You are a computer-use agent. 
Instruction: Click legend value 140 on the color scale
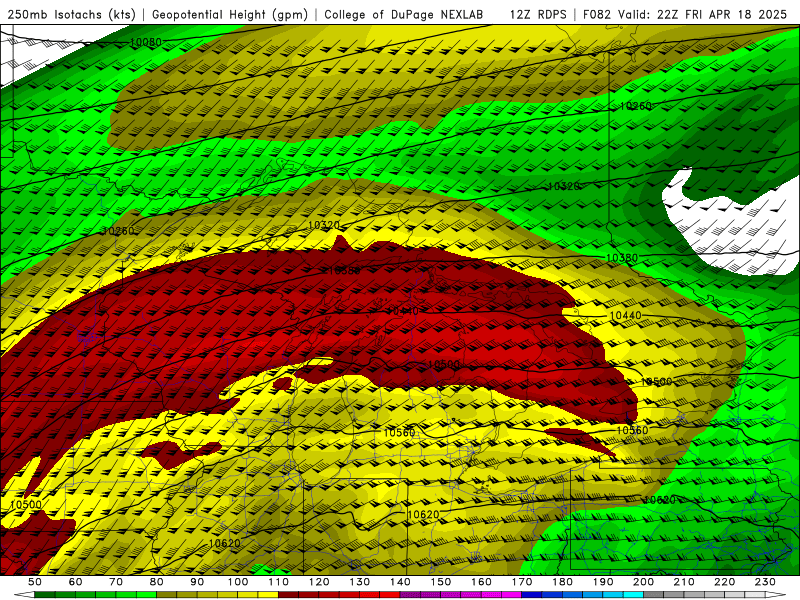400,582
